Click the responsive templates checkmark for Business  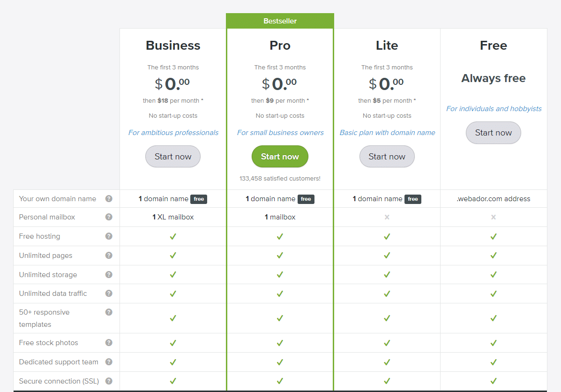(173, 318)
